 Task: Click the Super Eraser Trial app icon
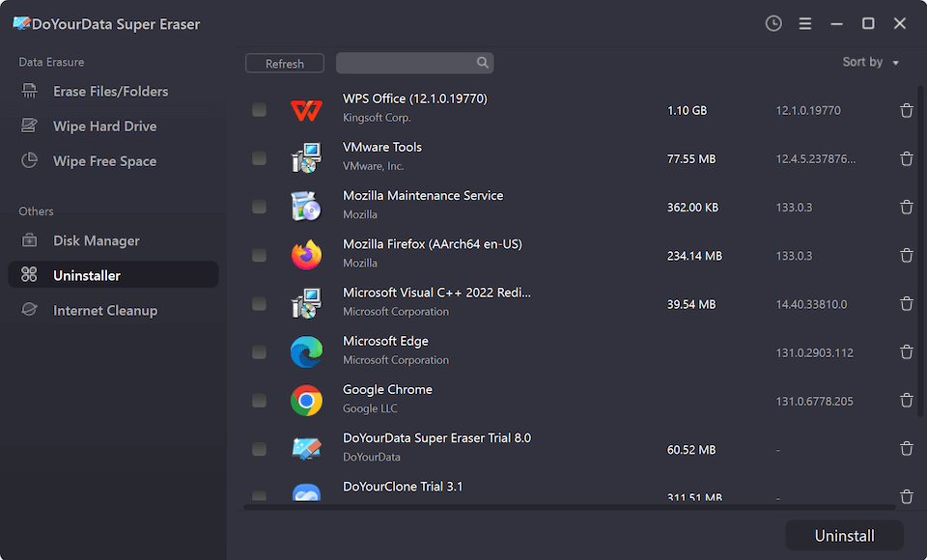306,449
